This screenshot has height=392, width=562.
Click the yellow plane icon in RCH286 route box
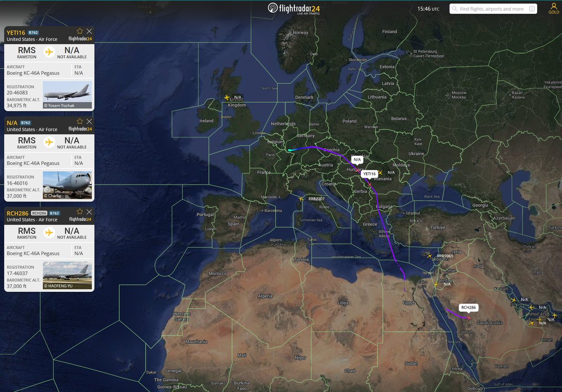tap(49, 232)
